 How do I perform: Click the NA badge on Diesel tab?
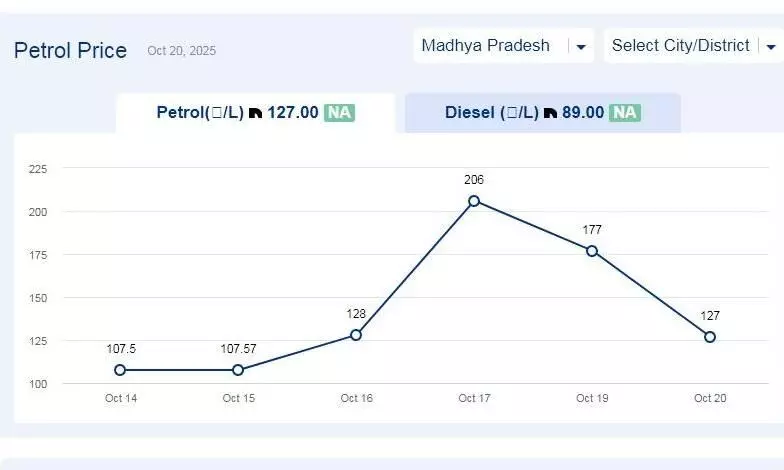click(x=625, y=113)
